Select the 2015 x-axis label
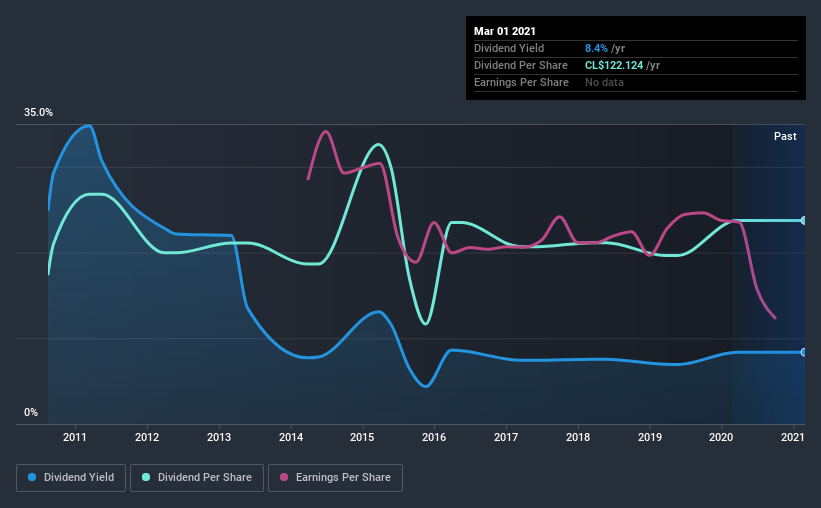821x508 pixels. pos(362,437)
